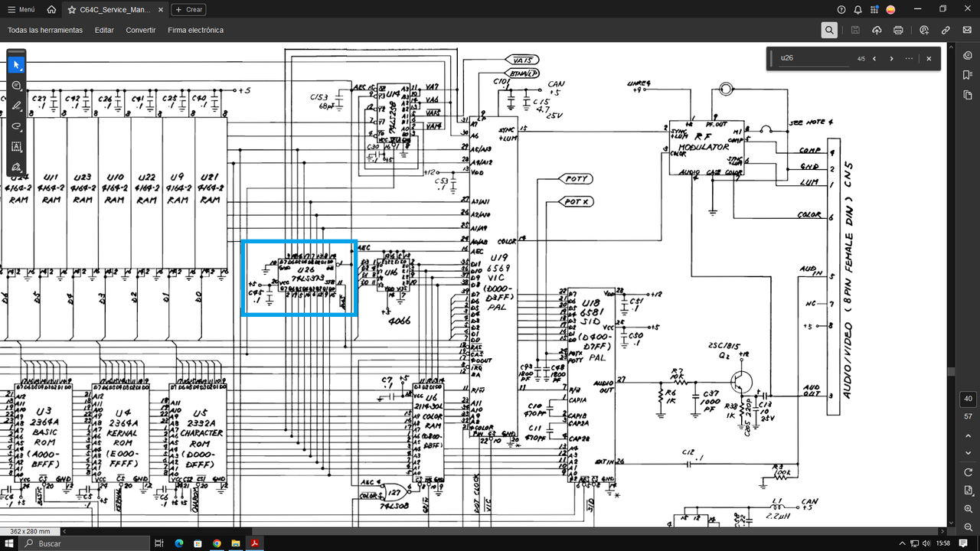The height and width of the screenshot is (551, 980).
Task: Go to the next page arrow
Action: pyautogui.click(x=969, y=452)
